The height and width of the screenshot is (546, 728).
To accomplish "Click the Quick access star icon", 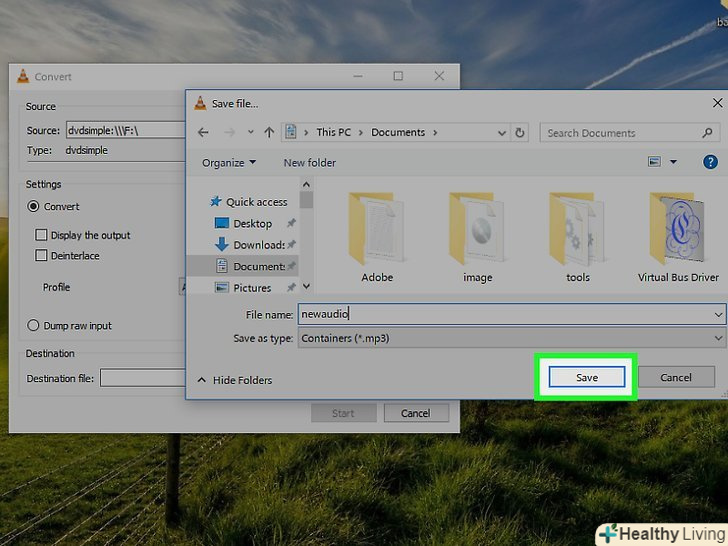I will pos(215,202).
